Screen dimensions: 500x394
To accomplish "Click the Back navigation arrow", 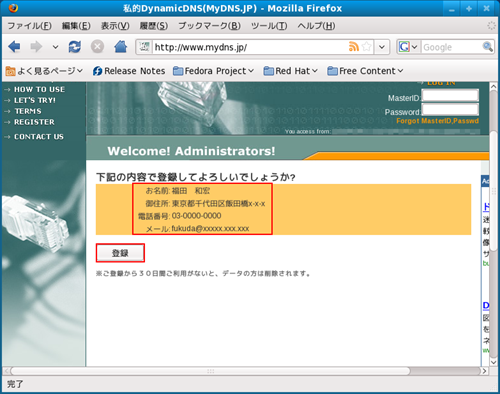I will [14, 47].
